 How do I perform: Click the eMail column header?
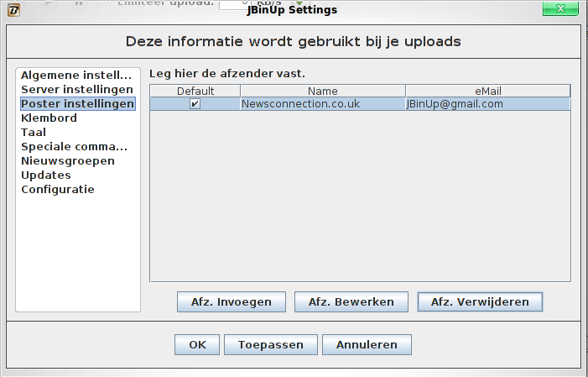click(x=487, y=91)
